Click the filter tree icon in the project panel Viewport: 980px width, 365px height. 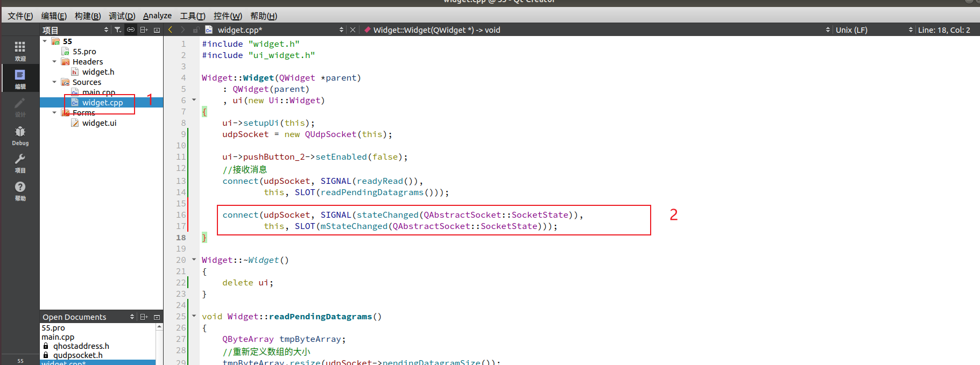118,30
